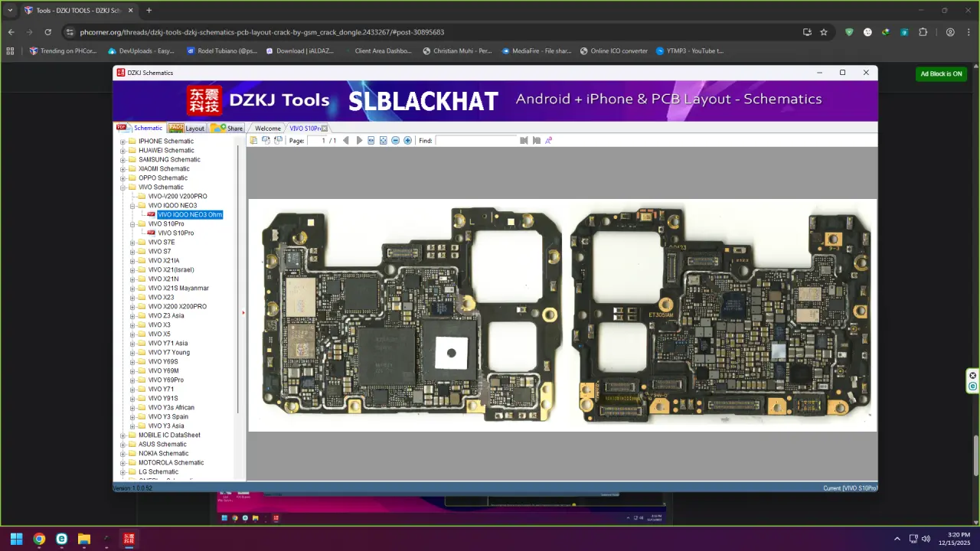Open the tab search dropdown in Chrome
Image resolution: width=980 pixels, height=551 pixels.
[x=10, y=11]
